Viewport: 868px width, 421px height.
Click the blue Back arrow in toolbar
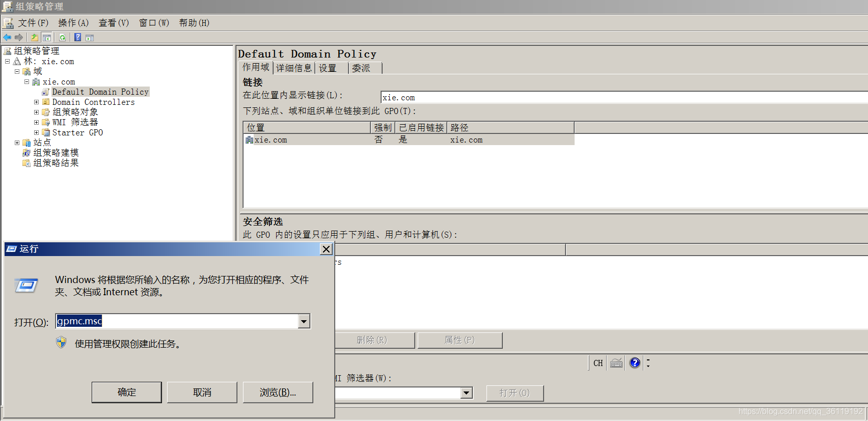pos(7,37)
